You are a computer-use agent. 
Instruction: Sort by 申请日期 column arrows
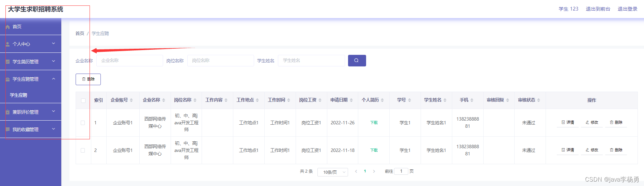351,100
